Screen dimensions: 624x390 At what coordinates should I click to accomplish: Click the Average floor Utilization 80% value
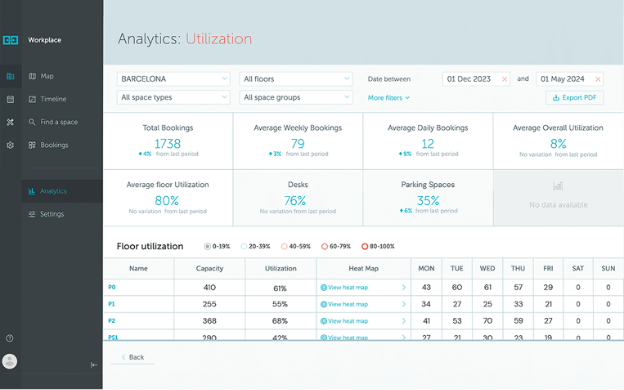click(x=167, y=201)
